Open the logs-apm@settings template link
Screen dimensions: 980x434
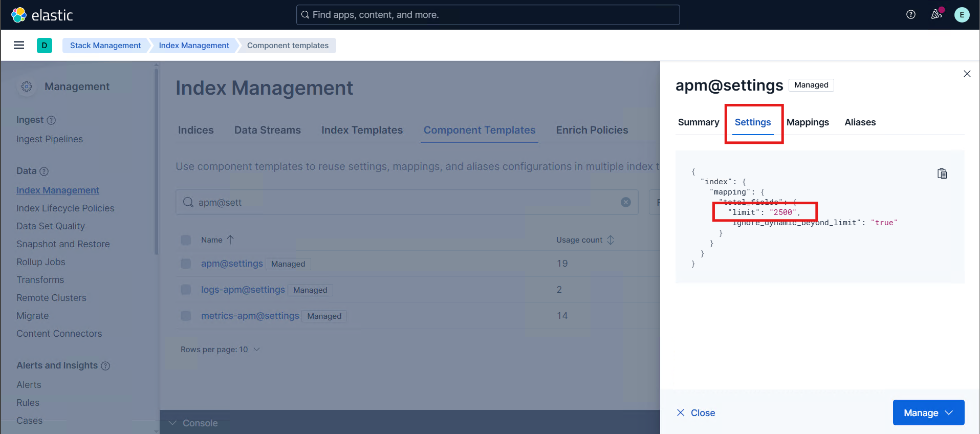coord(243,290)
